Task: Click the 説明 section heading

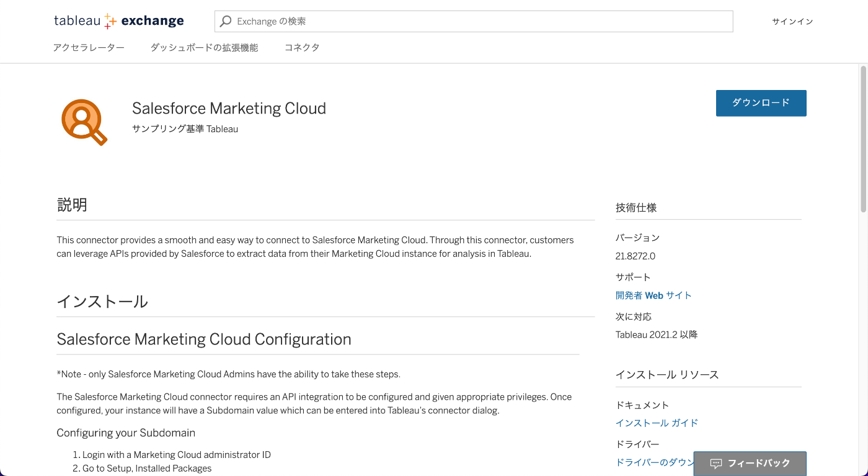Action: click(72, 205)
